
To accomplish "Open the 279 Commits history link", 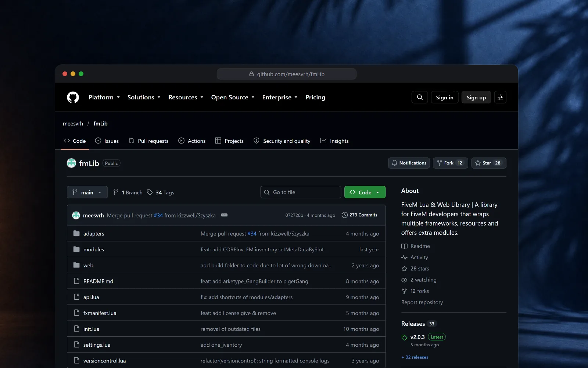I will point(359,215).
